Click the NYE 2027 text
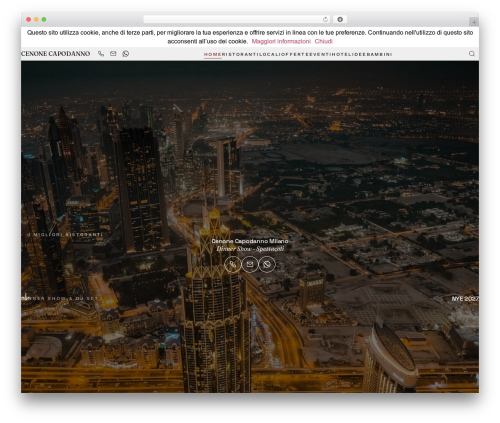Screen dimensions: 500x423 (x=465, y=299)
